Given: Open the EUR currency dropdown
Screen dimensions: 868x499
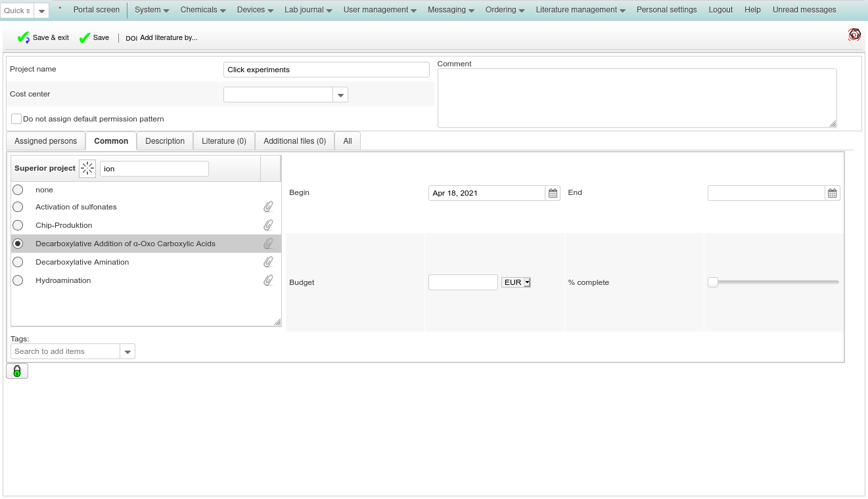Looking at the screenshot, I should pyautogui.click(x=516, y=282).
